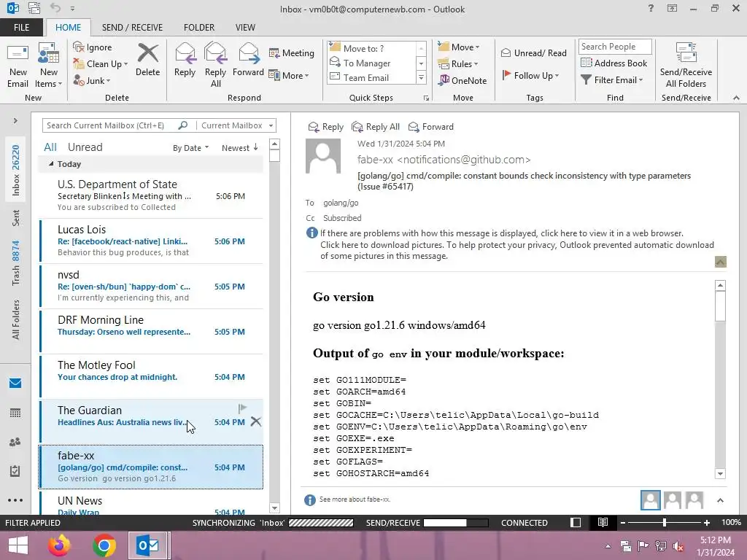Click Reply in the reading pane
The image size is (747, 560).
click(326, 127)
